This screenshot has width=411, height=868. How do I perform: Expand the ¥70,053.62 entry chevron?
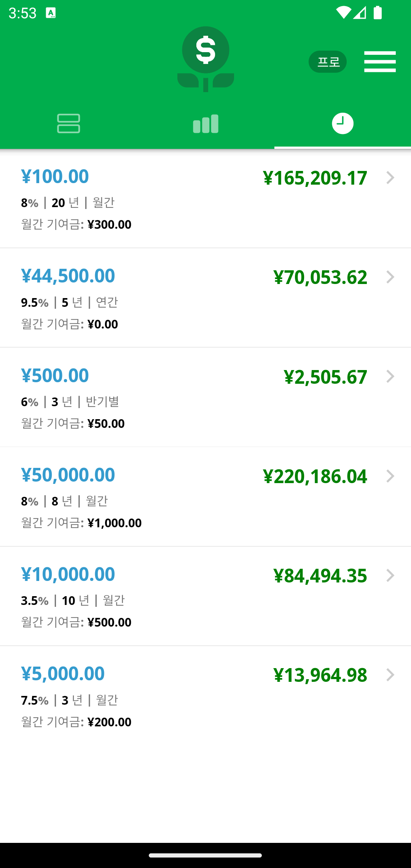[x=390, y=277]
